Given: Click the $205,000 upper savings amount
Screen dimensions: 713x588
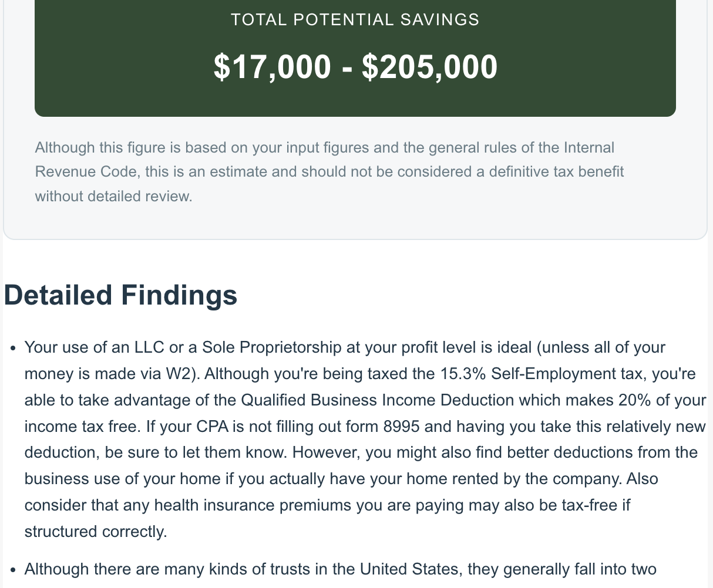Looking at the screenshot, I should coord(430,67).
